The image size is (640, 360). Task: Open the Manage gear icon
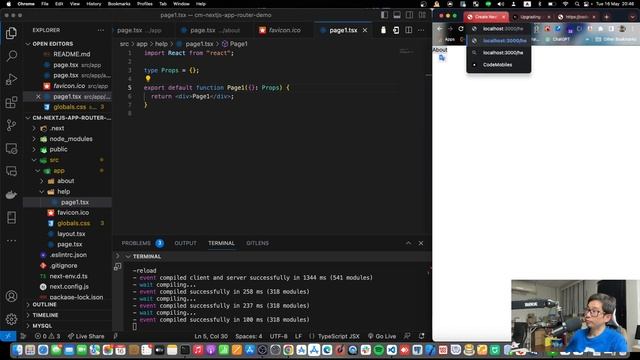(11, 319)
